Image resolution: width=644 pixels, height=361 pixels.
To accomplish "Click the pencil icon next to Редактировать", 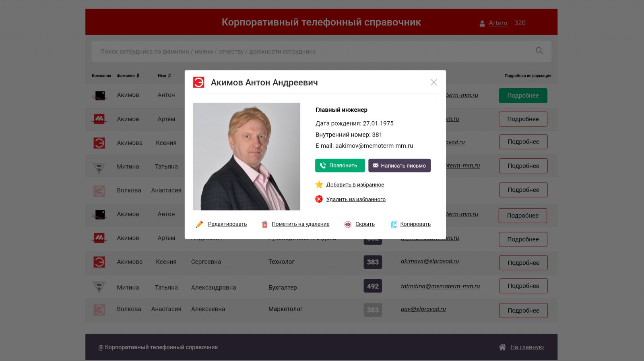I will point(199,224).
